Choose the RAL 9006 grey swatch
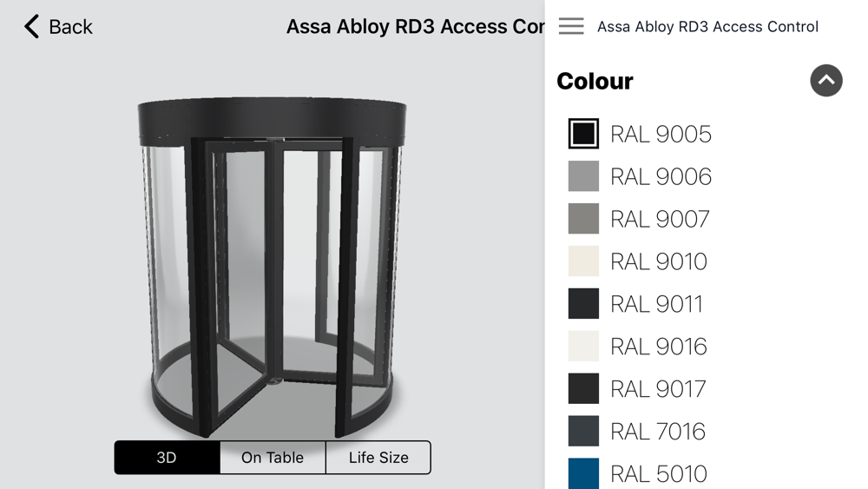The height and width of the screenshot is (489, 868). [583, 176]
